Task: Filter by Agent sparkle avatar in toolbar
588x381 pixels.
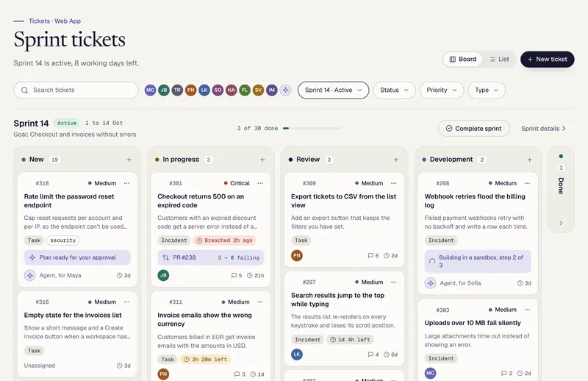Action: [285, 90]
